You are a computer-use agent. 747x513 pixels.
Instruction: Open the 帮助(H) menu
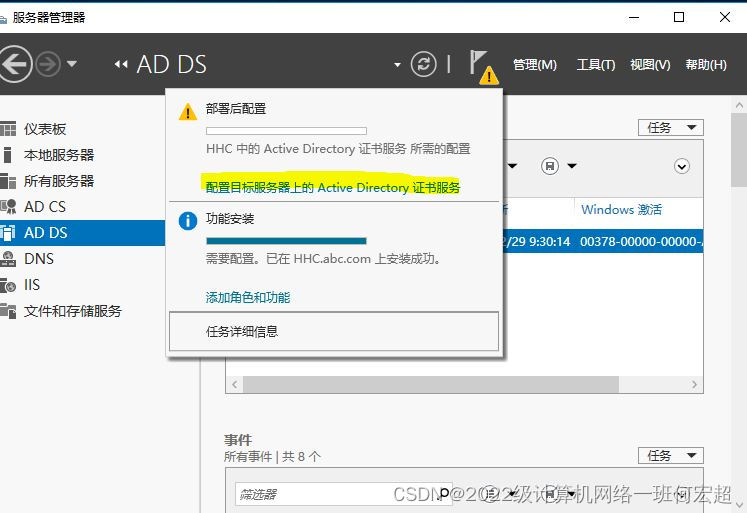click(x=706, y=64)
